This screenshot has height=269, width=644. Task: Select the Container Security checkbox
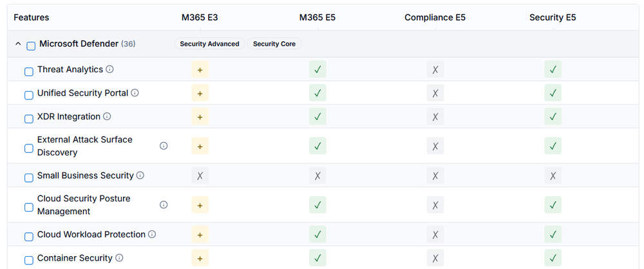[x=29, y=261]
